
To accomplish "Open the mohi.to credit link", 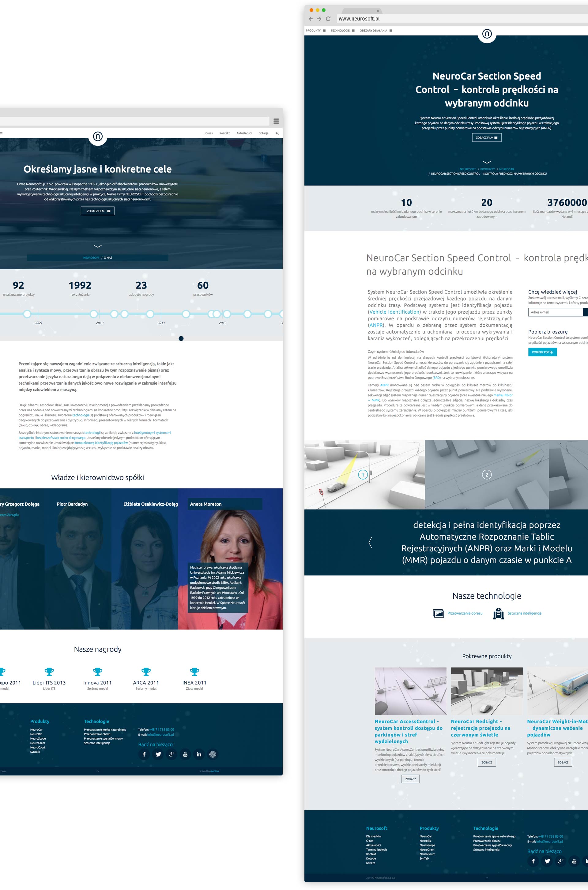I will (x=214, y=771).
